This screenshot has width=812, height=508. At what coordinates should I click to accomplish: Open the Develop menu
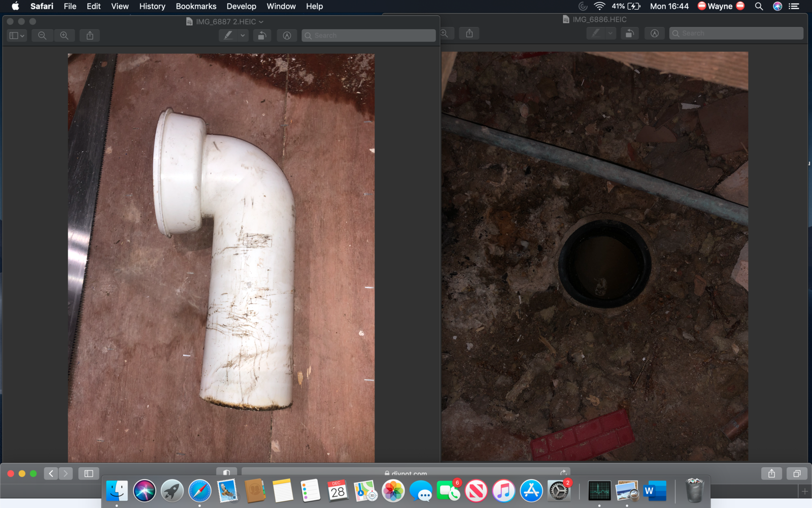coord(241,6)
